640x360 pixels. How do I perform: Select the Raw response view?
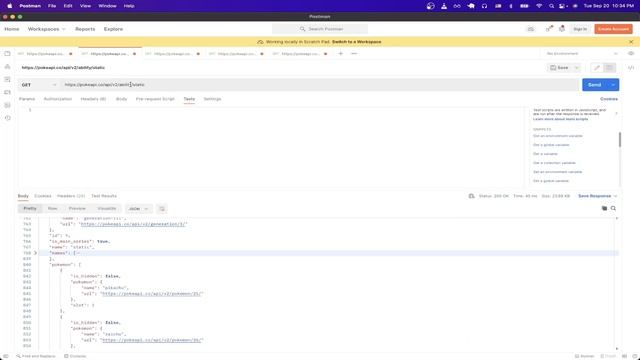pyautogui.click(x=53, y=209)
